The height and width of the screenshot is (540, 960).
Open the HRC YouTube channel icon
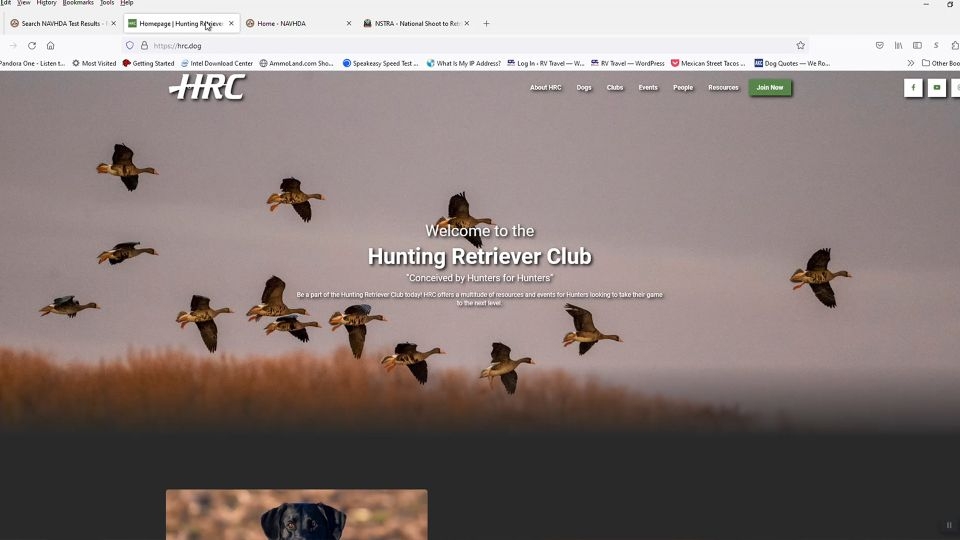click(936, 88)
